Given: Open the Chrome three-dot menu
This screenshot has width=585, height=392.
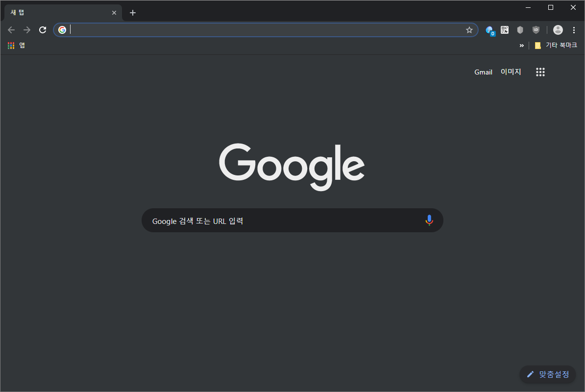Looking at the screenshot, I should click(574, 30).
